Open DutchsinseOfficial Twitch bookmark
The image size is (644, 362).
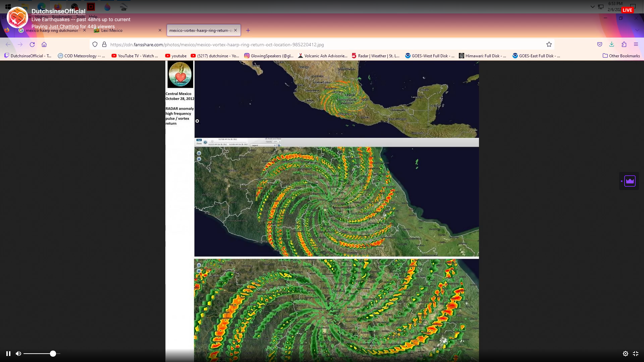pyautogui.click(x=28, y=56)
